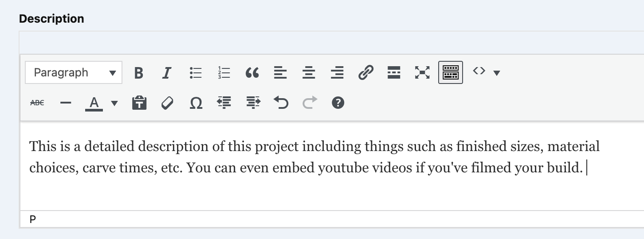Insert Read More tag
Viewport: 644px width, 239px height.
point(394,72)
